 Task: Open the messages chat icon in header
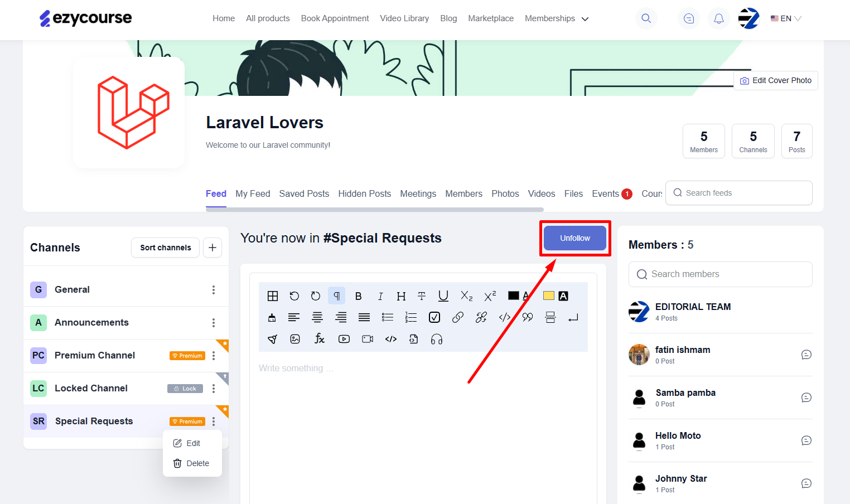coord(689,18)
